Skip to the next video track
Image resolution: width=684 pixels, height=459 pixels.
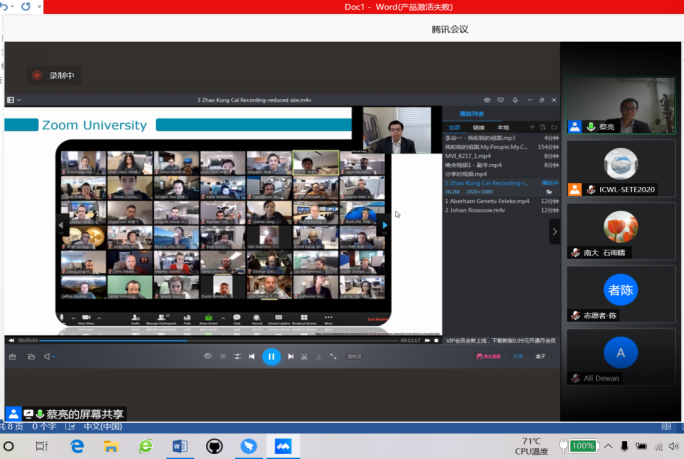pyautogui.click(x=291, y=356)
